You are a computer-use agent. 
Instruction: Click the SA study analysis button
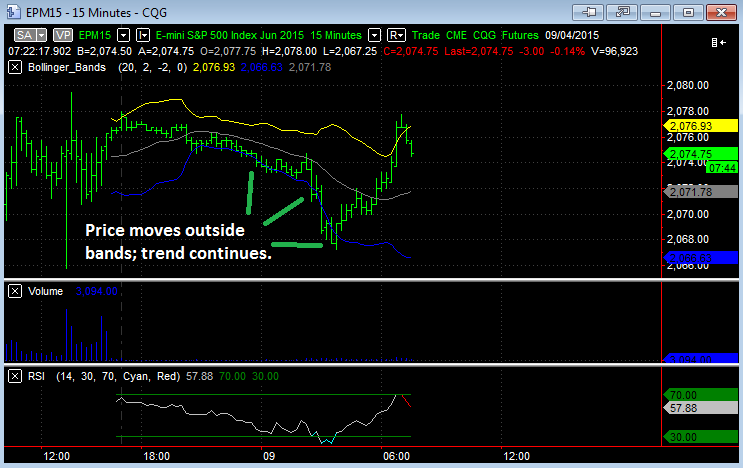click(25, 35)
